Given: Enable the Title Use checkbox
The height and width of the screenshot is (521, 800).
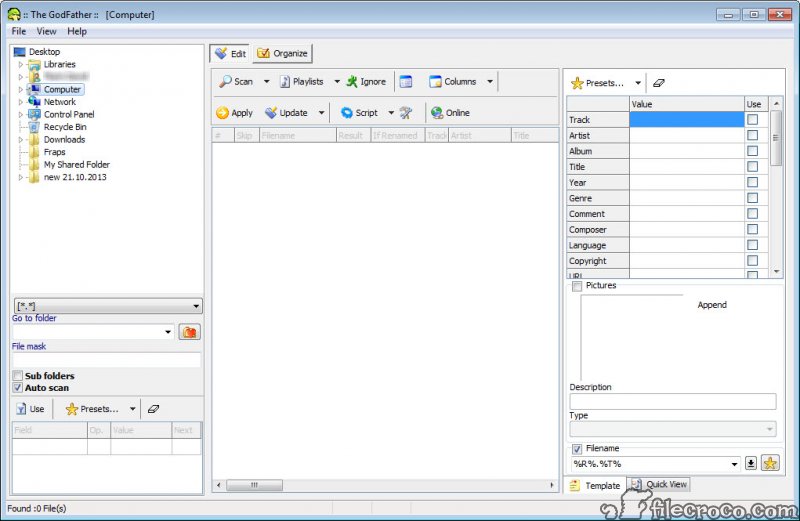Looking at the screenshot, I should [x=752, y=166].
